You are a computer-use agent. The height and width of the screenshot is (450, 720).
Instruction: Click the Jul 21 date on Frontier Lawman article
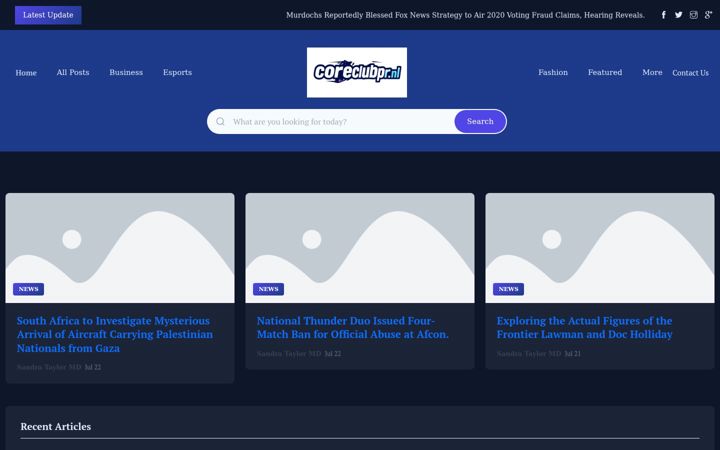click(x=573, y=354)
